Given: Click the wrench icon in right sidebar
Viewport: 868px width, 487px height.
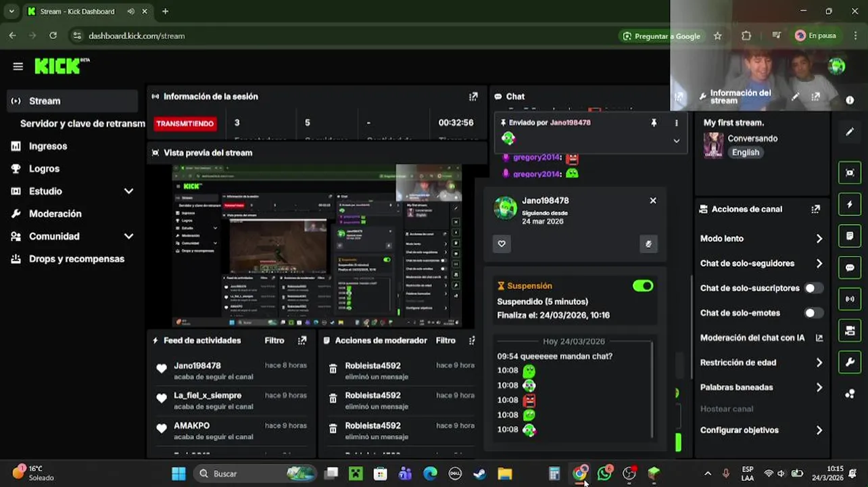Looking at the screenshot, I should click(850, 363).
